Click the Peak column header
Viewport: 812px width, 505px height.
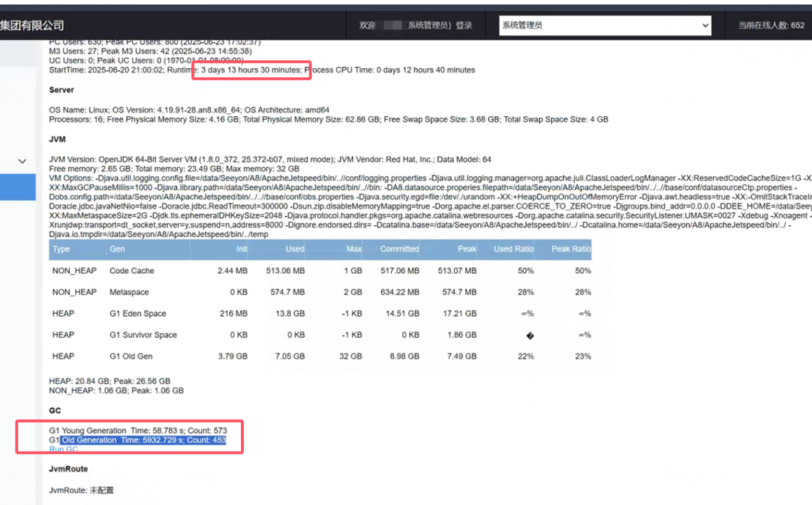coord(467,249)
